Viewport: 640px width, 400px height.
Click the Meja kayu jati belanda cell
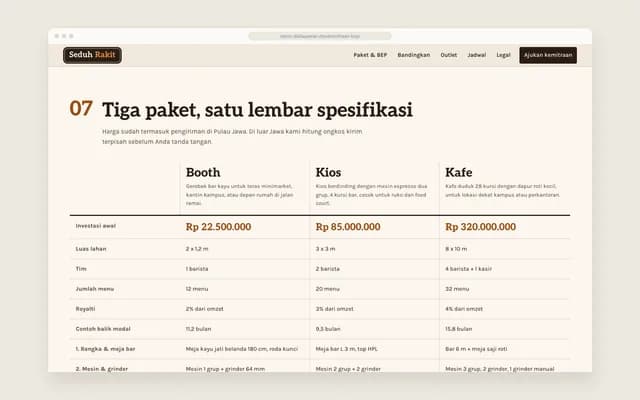(242, 349)
